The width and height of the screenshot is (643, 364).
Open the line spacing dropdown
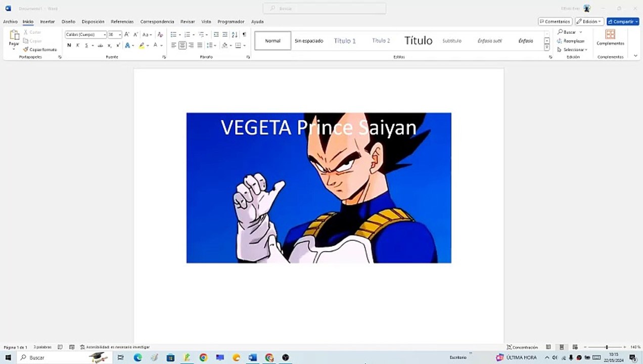pyautogui.click(x=211, y=45)
